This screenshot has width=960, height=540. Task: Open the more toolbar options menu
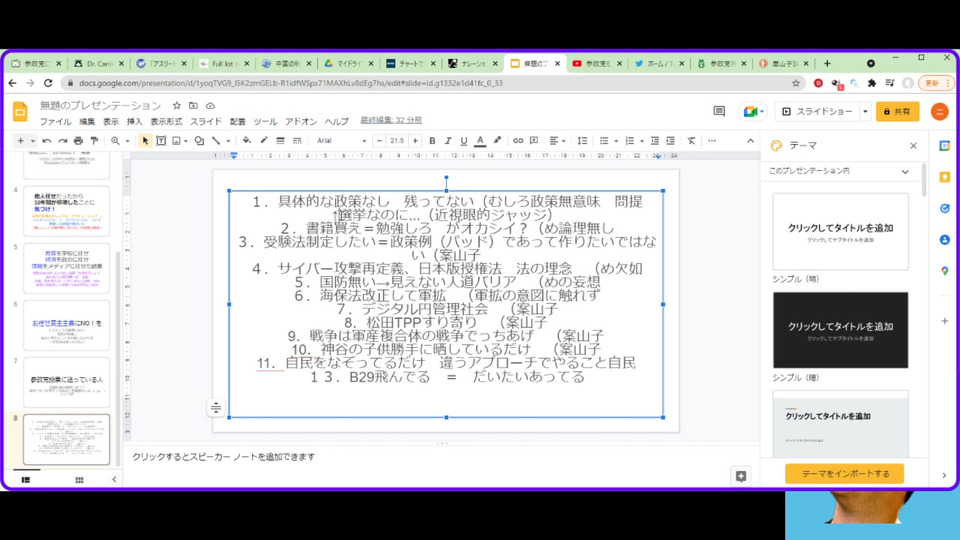(711, 141)
